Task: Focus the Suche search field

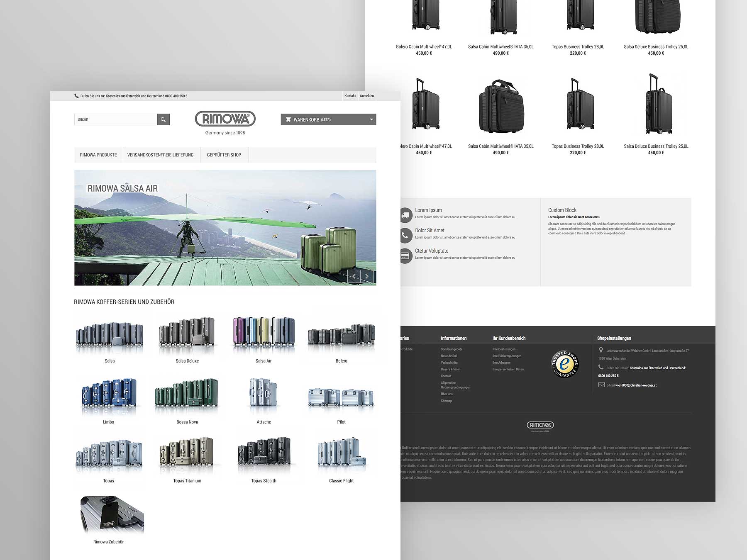Action: [115, 119]
